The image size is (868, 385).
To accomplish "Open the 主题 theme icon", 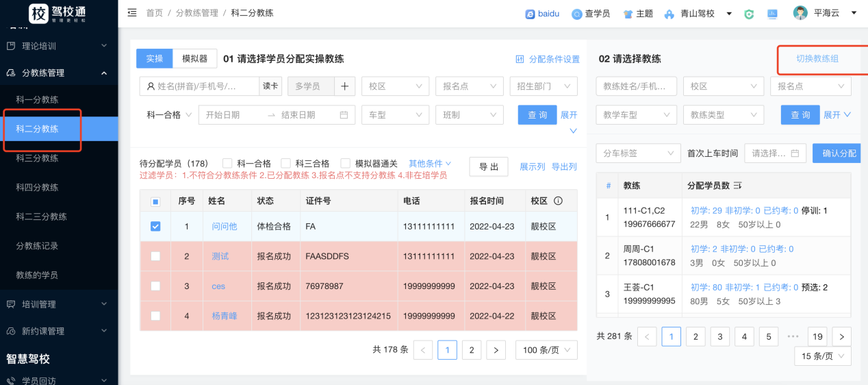I will [x=628, y=14].
